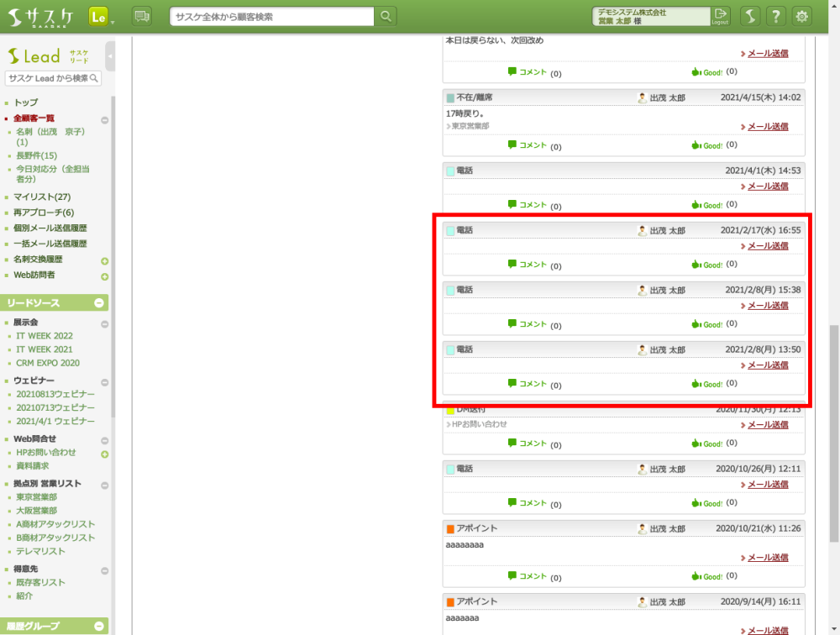Viewport: 840px width, 635px height.
Task: Open the settings gear icon
Action: [x=802, y=17]
